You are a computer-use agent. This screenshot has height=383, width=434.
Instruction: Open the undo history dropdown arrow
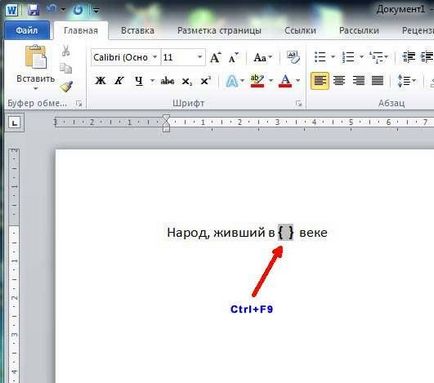pos(63,10)
